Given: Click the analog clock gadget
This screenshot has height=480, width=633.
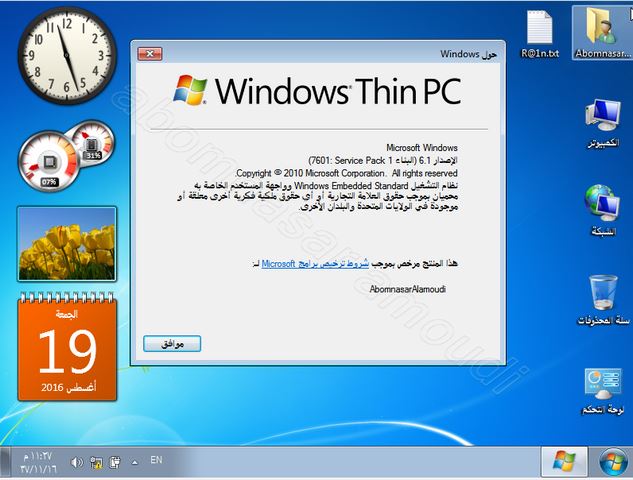Looking at the screenshot, I should [x=67, y=55].
